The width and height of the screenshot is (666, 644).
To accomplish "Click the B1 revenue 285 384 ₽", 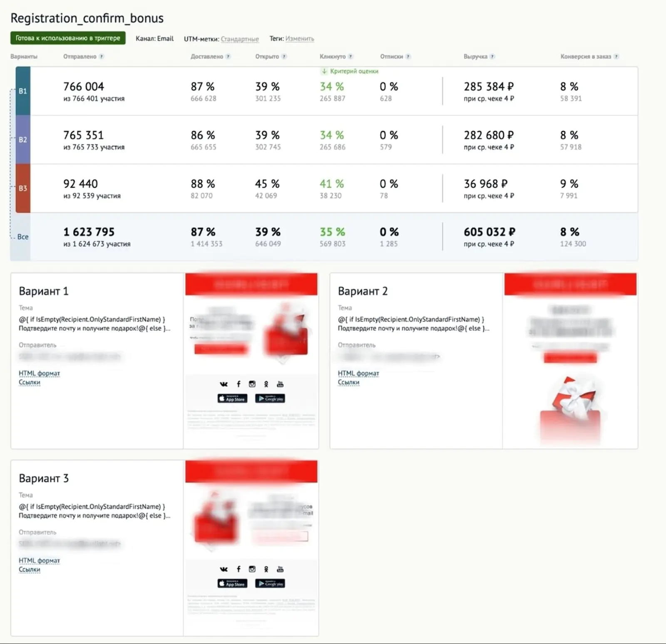I will (489, 87).
